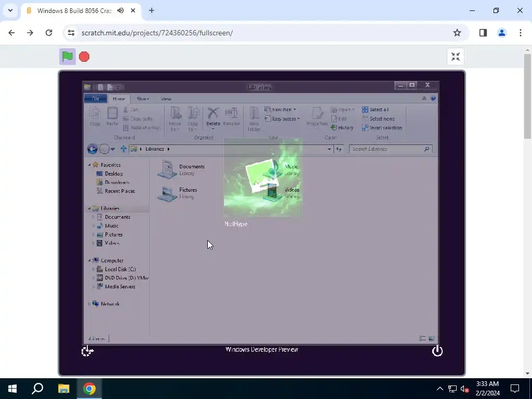Expand the Network tree node
Screen dimensions: 532x399
(x=89, y=304)
